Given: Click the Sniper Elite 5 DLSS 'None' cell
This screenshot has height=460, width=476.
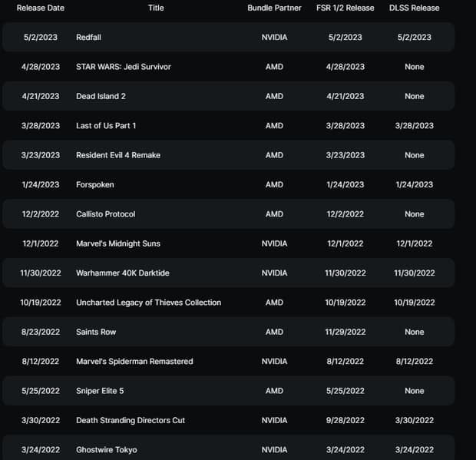Looking at the screenshot, I should point(415,391).
